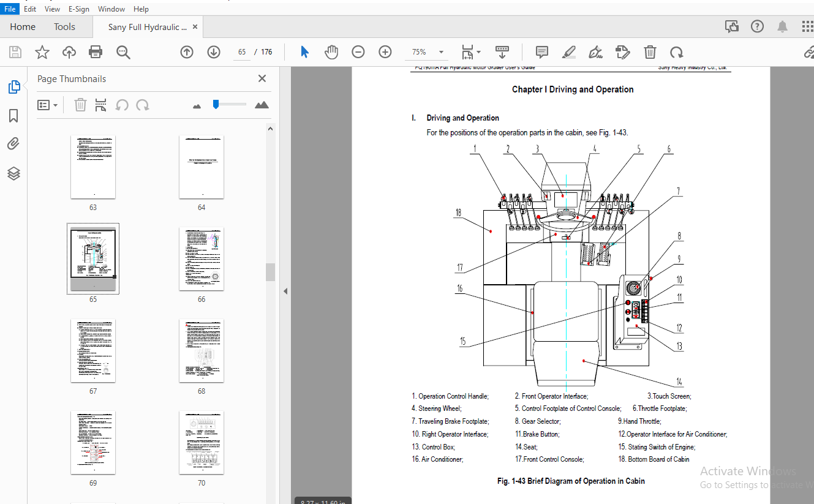Screen dimensions: 814x504
Task: Activate the hand pan tool
Action: [331, 52]
